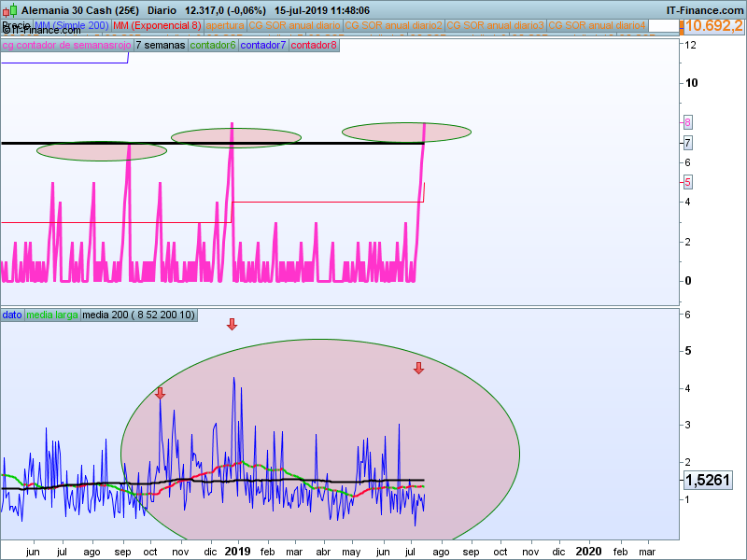
Task: Select the green 'media larga' label
Action: 52,315
